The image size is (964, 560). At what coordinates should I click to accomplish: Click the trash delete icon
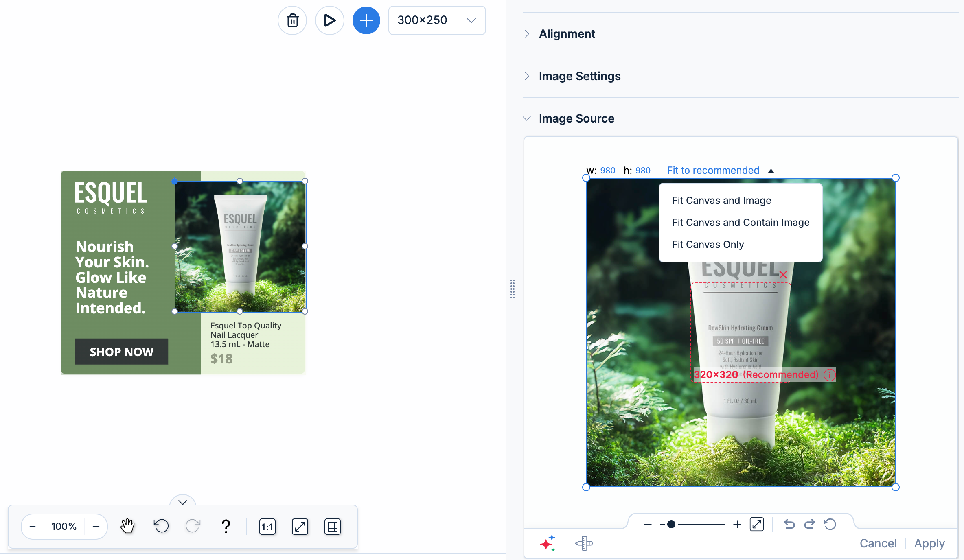coord(292,20)
